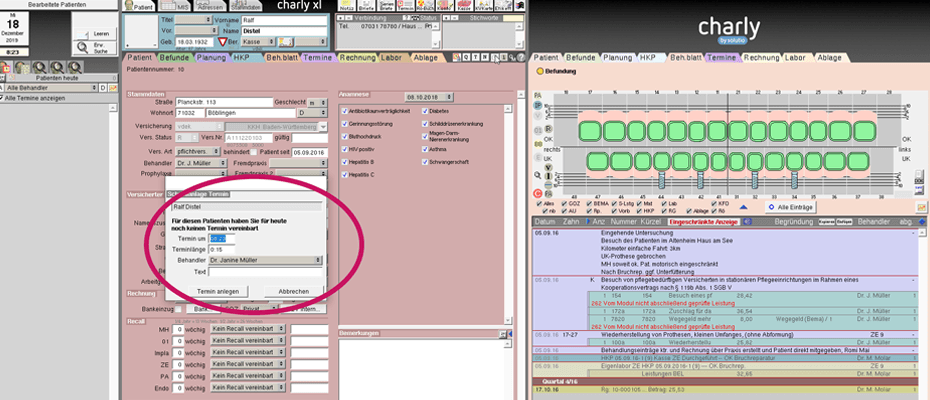
Task: Switch to the Planung tab in left window
Action: pyautogui.click(x=211, y=58)
